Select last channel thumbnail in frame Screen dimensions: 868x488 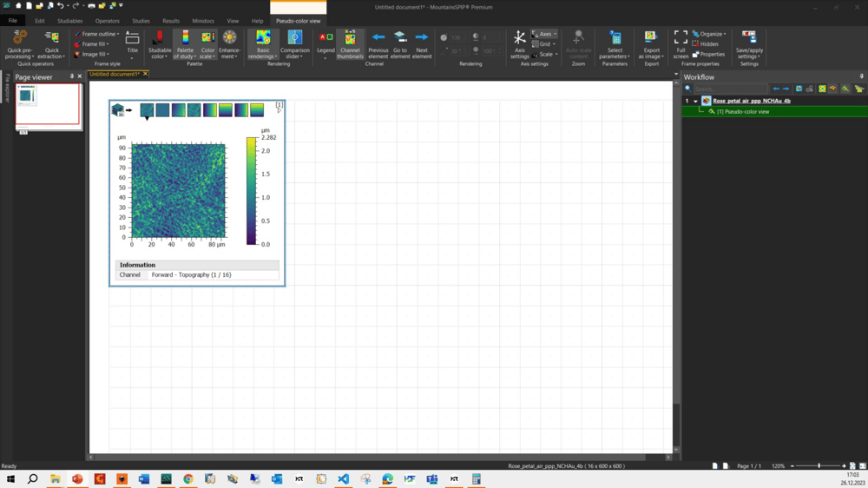[x=257, y=109]
